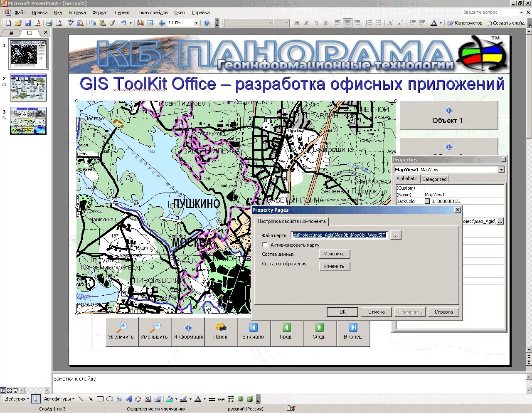Screen dimensions: 532x413
Task: Enable the 'Активизировать карту' checkbox
Action: (x=265, y=245)
